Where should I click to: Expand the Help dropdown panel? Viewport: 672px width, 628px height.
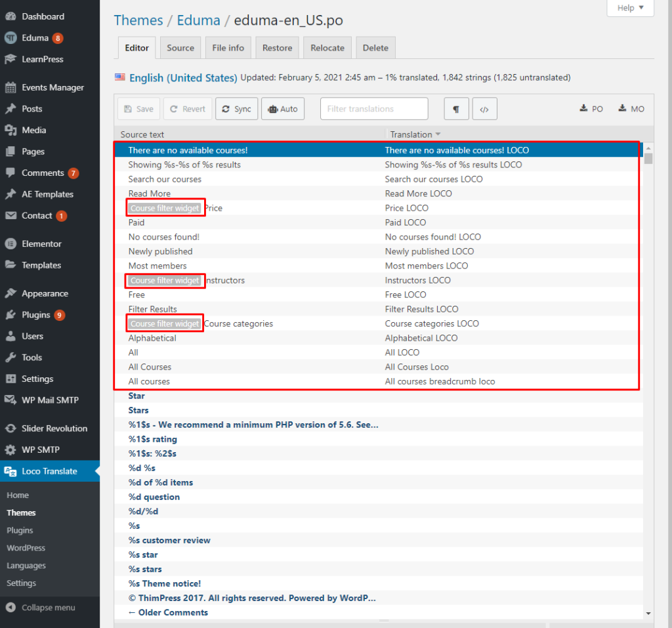pyautogui.click(x=629, y=7)
